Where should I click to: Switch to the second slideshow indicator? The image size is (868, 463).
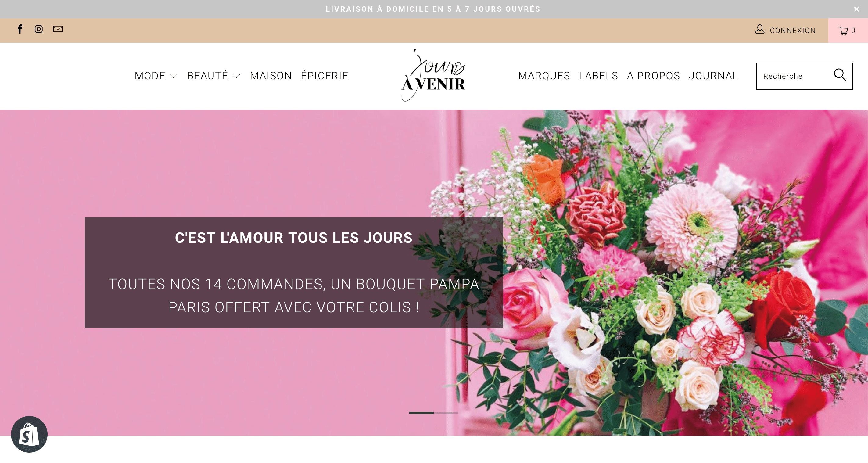pos(446,413)
